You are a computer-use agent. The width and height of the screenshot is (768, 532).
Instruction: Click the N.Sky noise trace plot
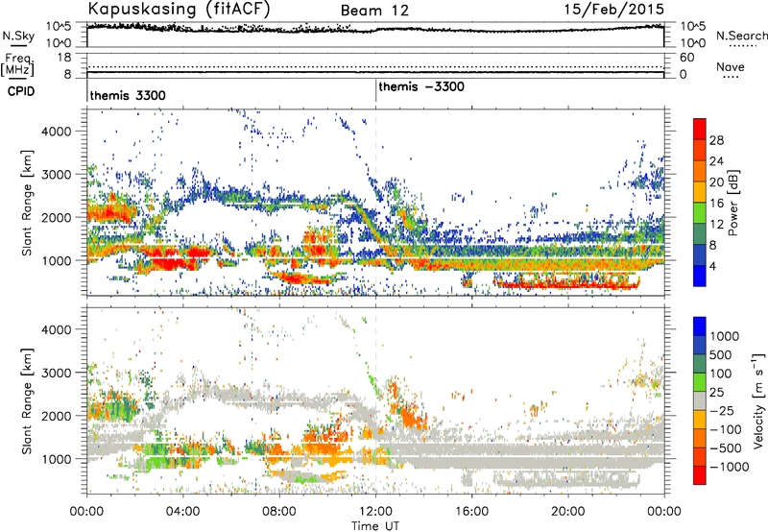(375, 35)
